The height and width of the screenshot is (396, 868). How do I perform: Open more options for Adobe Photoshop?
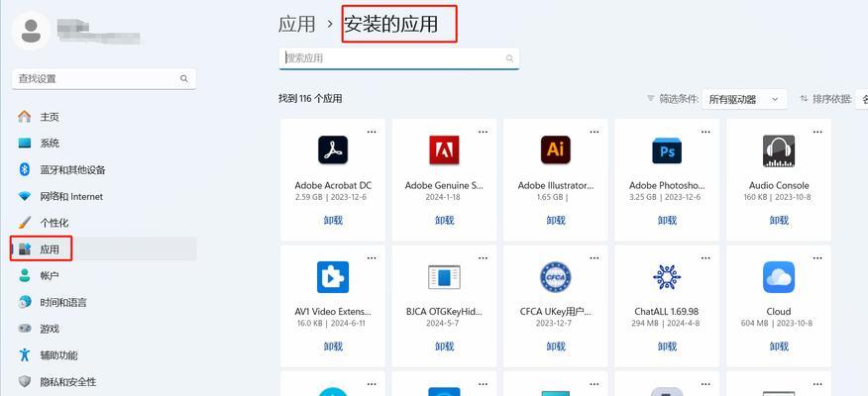[x=705, y=132]
